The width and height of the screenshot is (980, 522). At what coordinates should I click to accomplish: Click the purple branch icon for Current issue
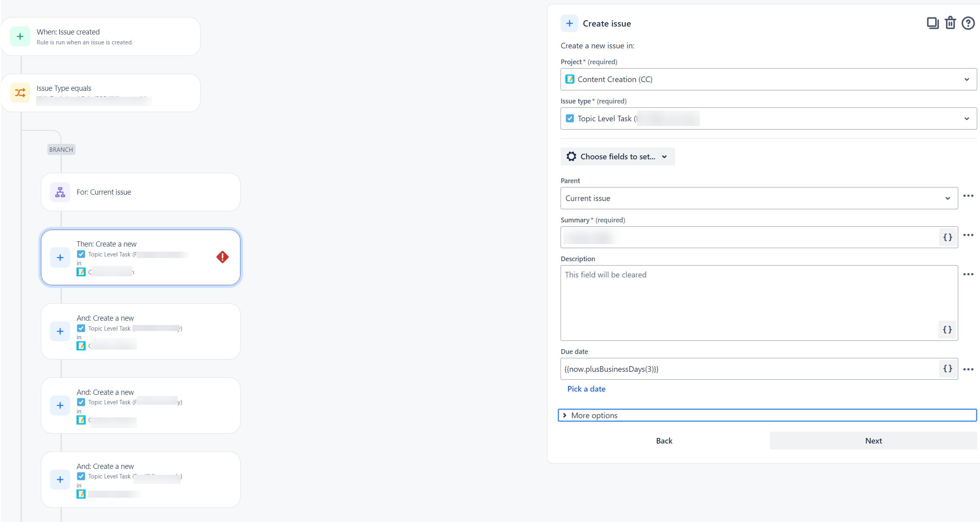[x=60, y=192]
